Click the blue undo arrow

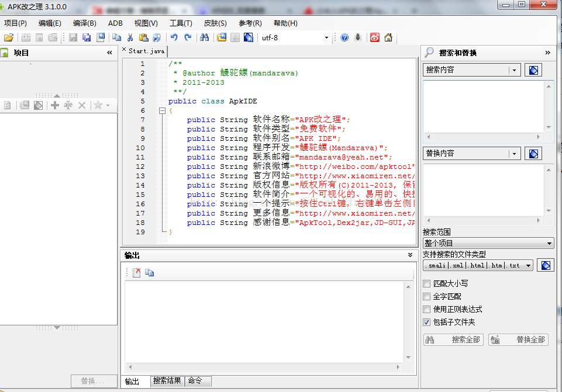click(x=174, y=37)
